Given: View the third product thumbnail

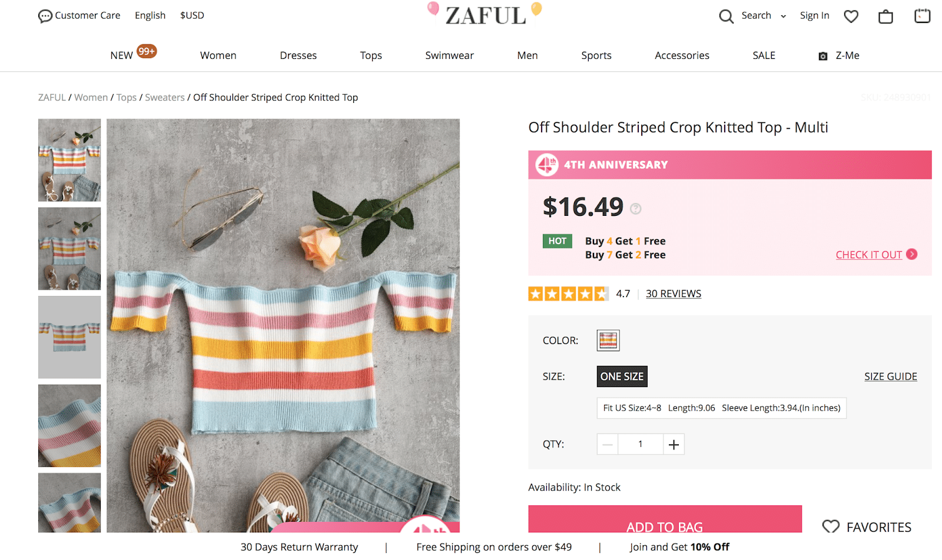Looking at the screenshot, I should [69, 337].
